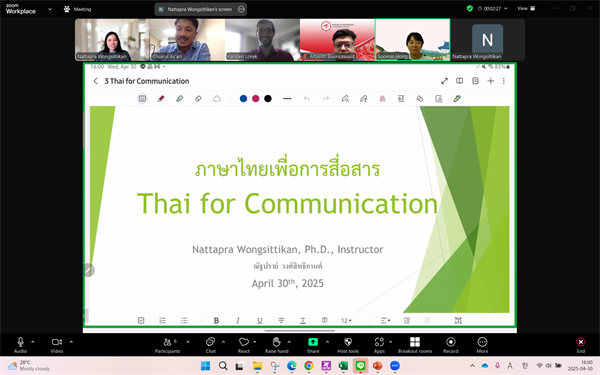Click the green Share button
600x375 pixels.
[x=313, y=345]
